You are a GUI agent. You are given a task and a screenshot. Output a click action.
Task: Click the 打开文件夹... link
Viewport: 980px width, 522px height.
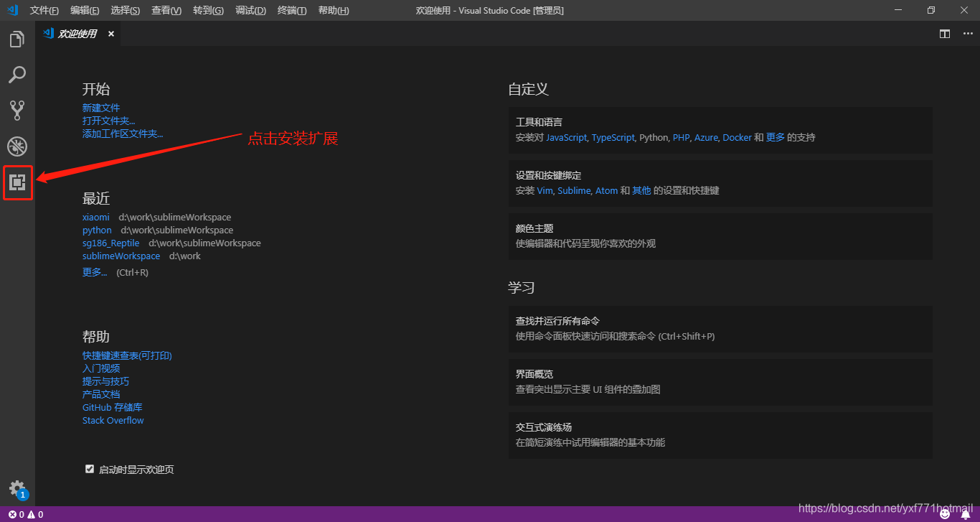(x=108, y=121)
